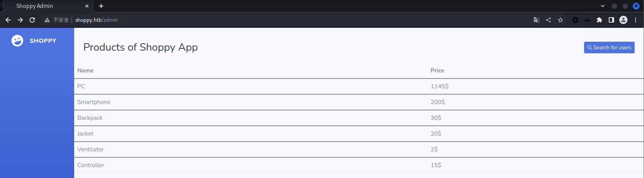Expand the tab search chevron

603,6
